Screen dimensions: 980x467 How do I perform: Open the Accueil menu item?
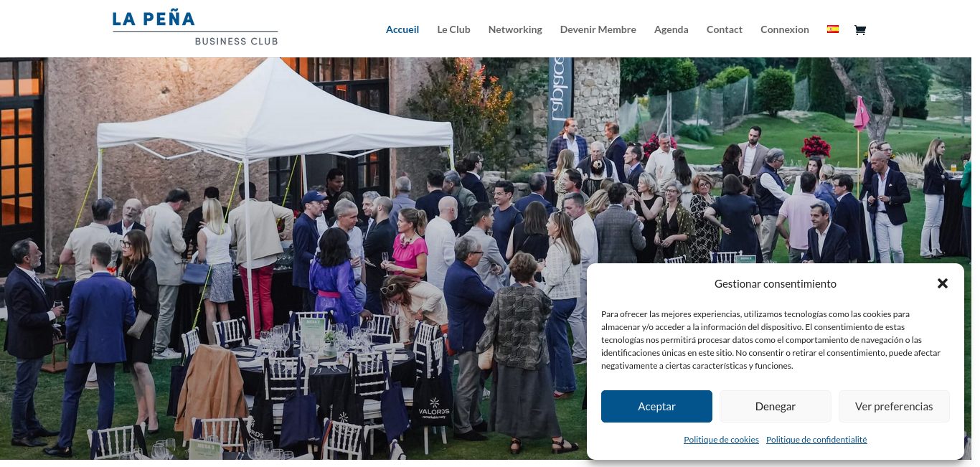402,29
